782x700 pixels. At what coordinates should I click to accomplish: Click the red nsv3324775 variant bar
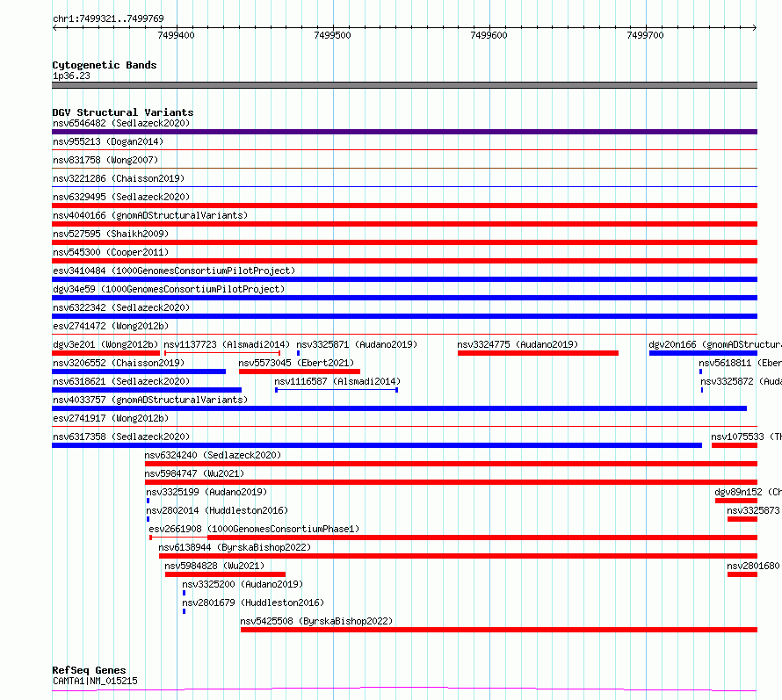pos(538,353)
